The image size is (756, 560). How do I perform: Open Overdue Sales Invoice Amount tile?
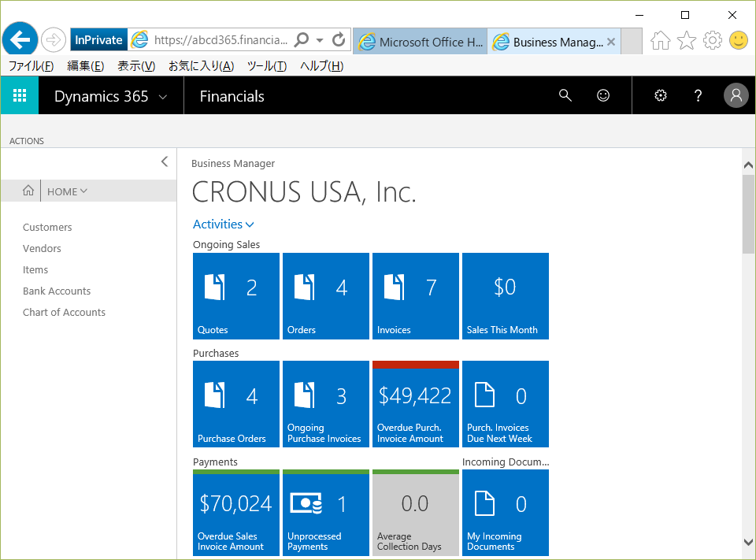236,513
